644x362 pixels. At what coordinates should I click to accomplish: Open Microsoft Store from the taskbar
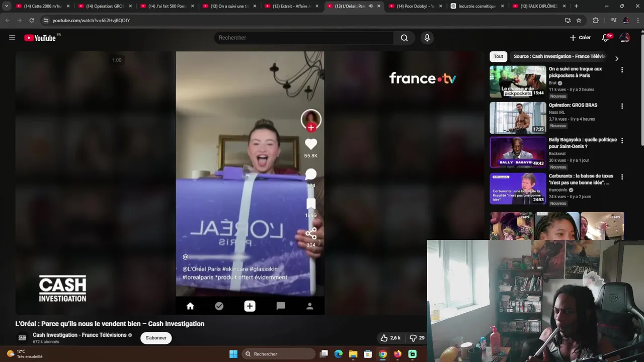(x=368, y=354)
